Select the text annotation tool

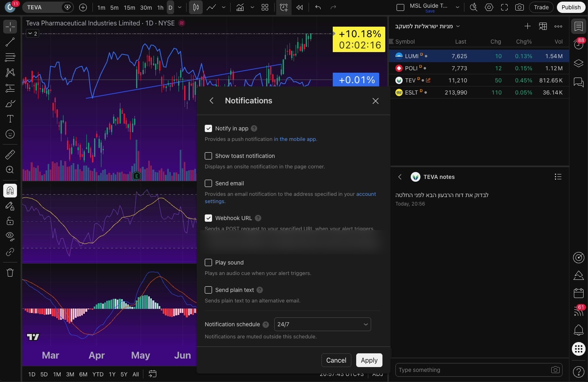tap(10, 119)
